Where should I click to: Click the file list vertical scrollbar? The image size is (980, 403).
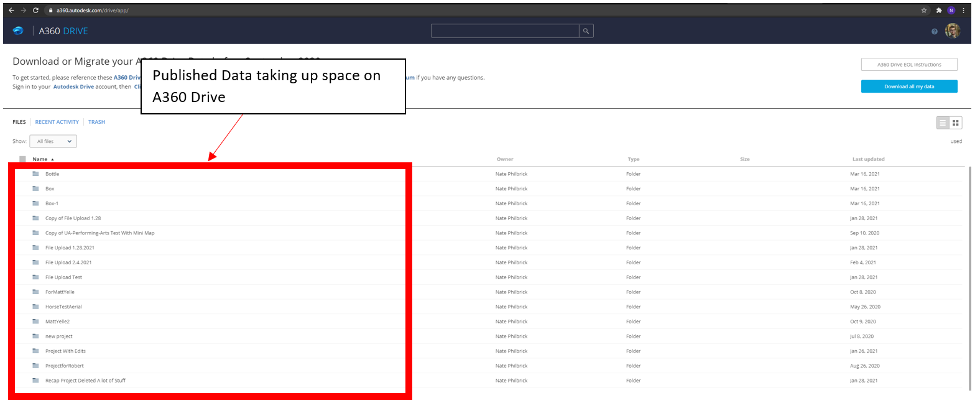[x=969, y=278]
